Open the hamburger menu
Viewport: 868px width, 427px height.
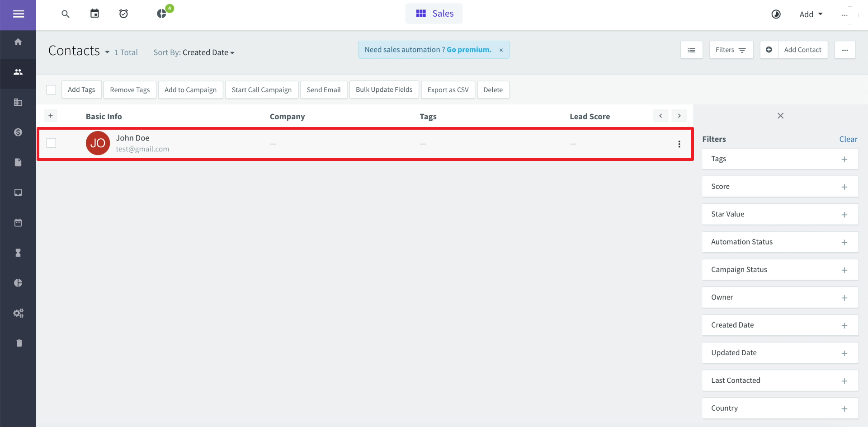[x=18, y=14]
